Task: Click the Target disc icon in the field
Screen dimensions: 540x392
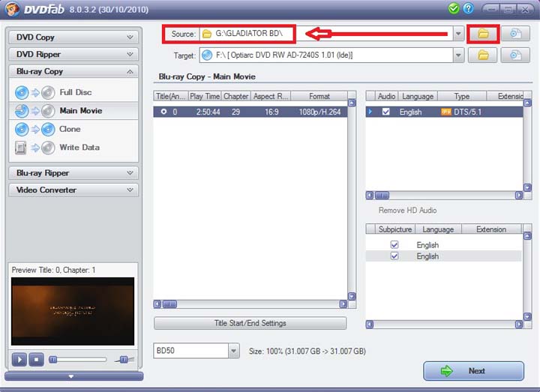Action: pyautogui.click(x=207, y=55)
